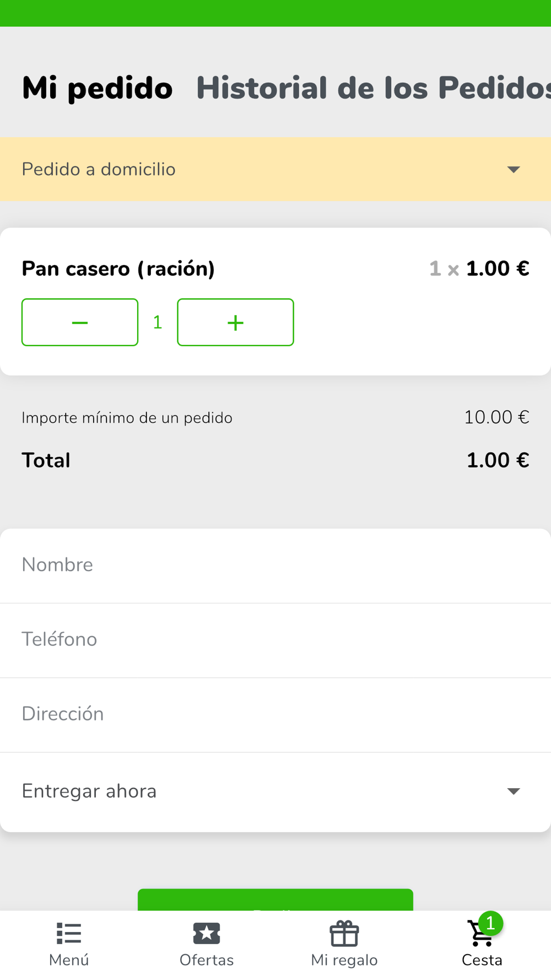Open the Menú list icon

[69, 934]
